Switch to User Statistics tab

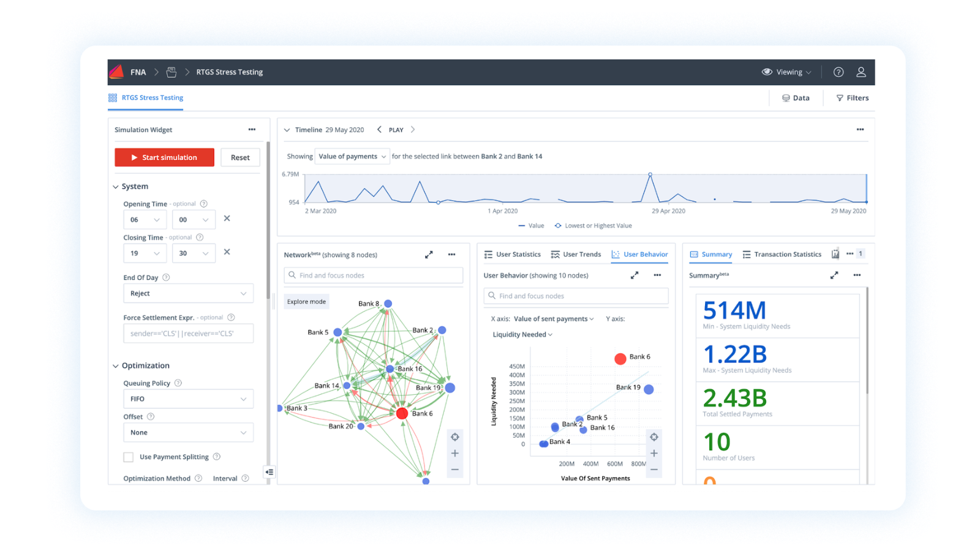tap(512, 255)
